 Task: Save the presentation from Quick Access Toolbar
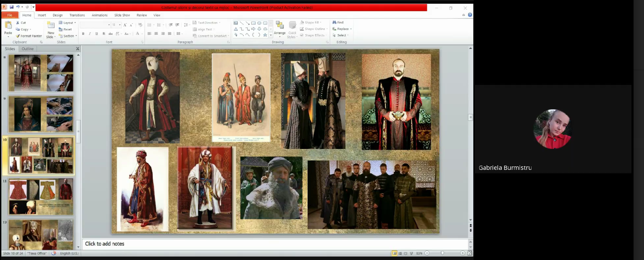[x=11, y=7]
